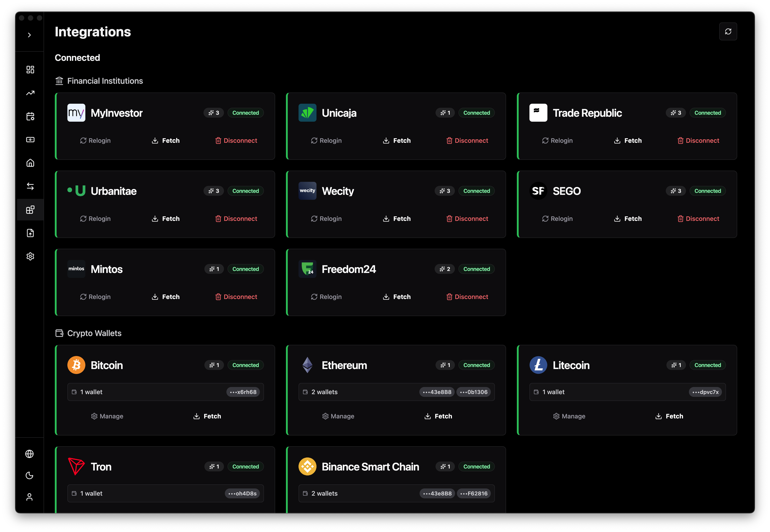Click the Ethereum diamond icon

308,365
